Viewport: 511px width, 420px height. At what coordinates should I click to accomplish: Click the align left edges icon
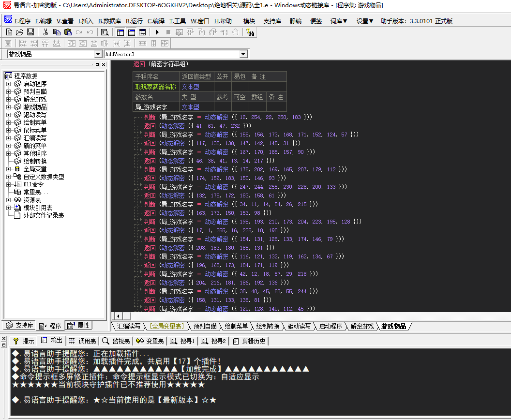point(23,44)
